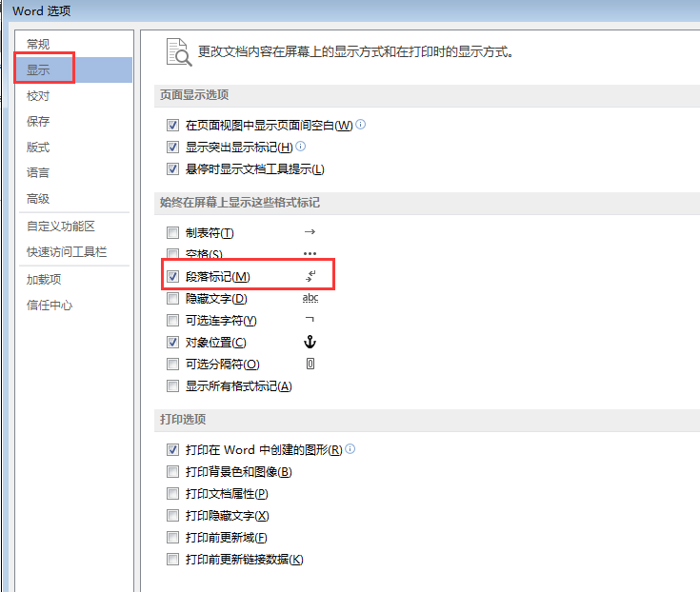
Task: Enable 打印隐藏文字 checkbox
Action: click(172, 516)
